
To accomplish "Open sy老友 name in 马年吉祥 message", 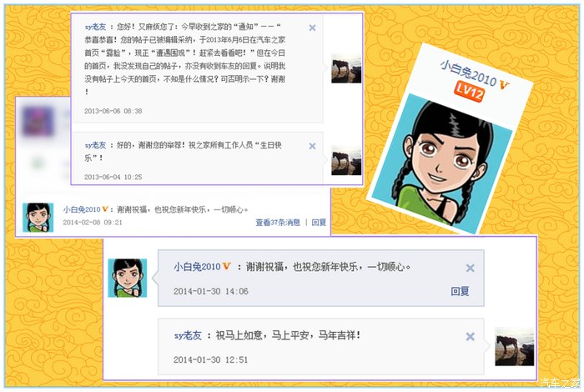I will 188,335.
